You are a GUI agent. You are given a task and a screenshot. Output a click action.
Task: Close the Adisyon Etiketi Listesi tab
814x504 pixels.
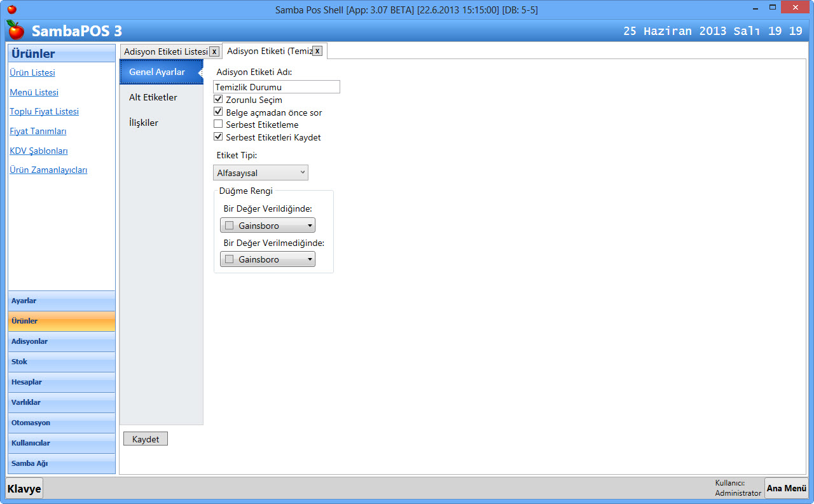pyautogui.click(x=214, y=51)
